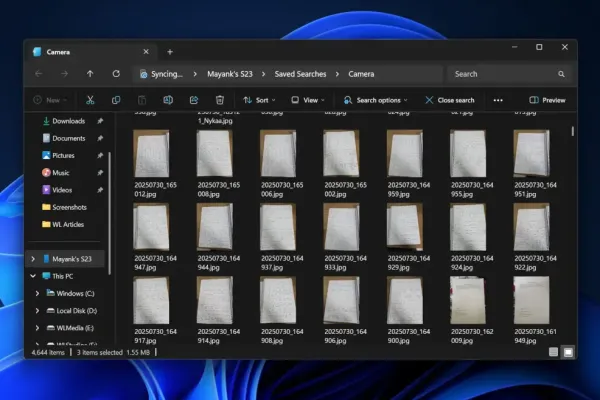
Task: Open the New dropdown menu
Action: 51,100
